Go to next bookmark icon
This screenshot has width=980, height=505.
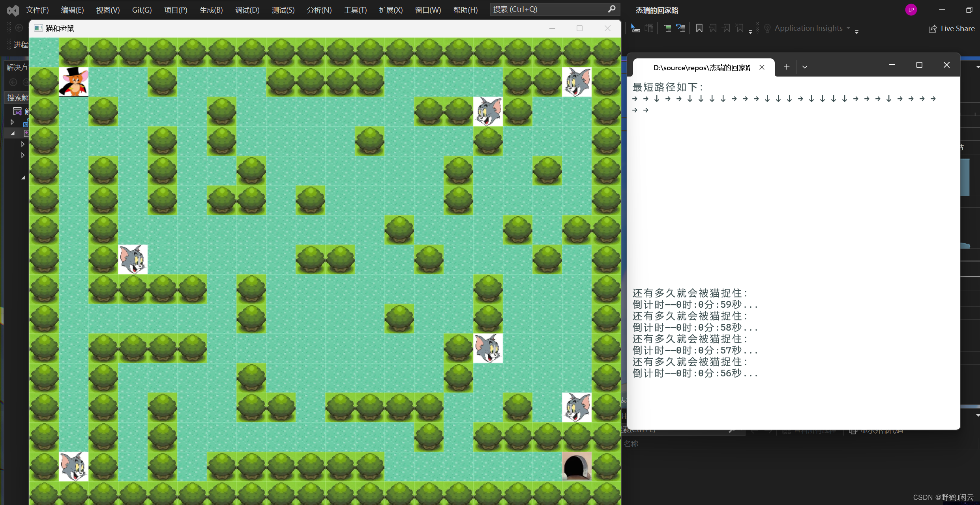tap(726, 28)
